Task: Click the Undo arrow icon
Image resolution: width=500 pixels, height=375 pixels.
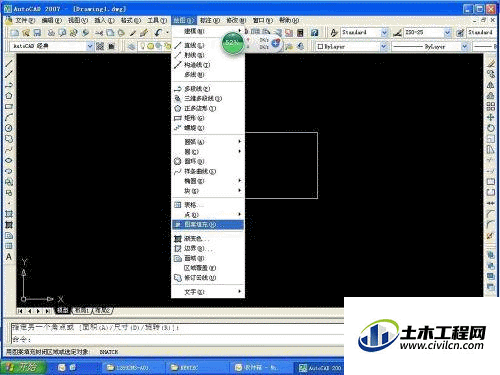Action: (x=158, y=33)
